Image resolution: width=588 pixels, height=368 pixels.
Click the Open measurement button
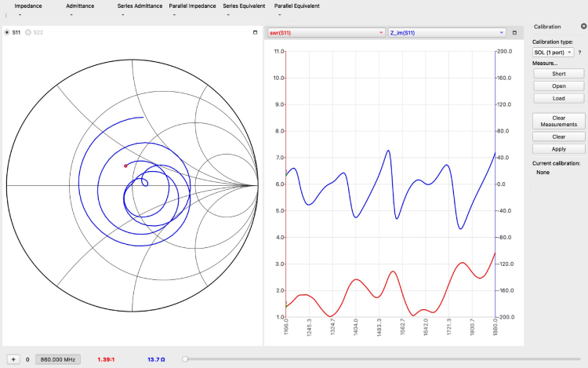[558, 86]
